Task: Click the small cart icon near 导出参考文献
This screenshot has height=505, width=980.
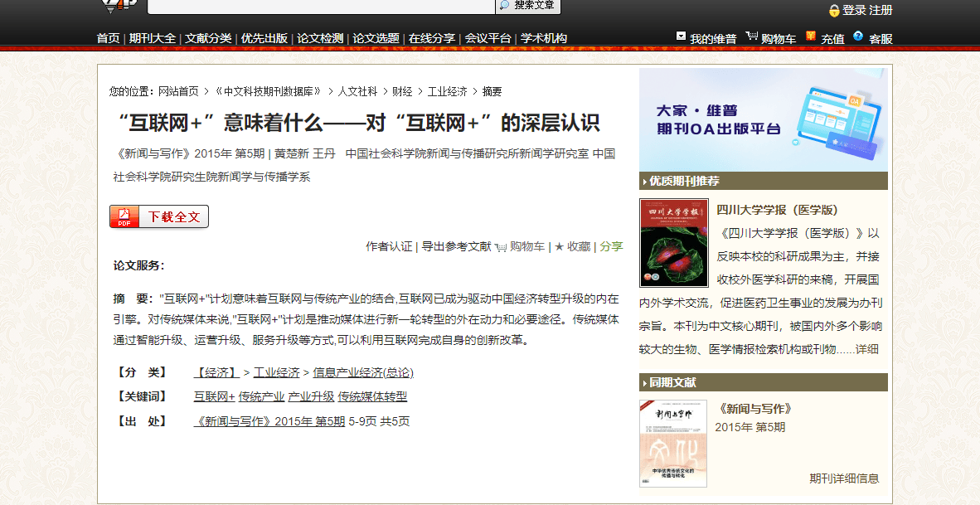Action: (x=500, y=246)
